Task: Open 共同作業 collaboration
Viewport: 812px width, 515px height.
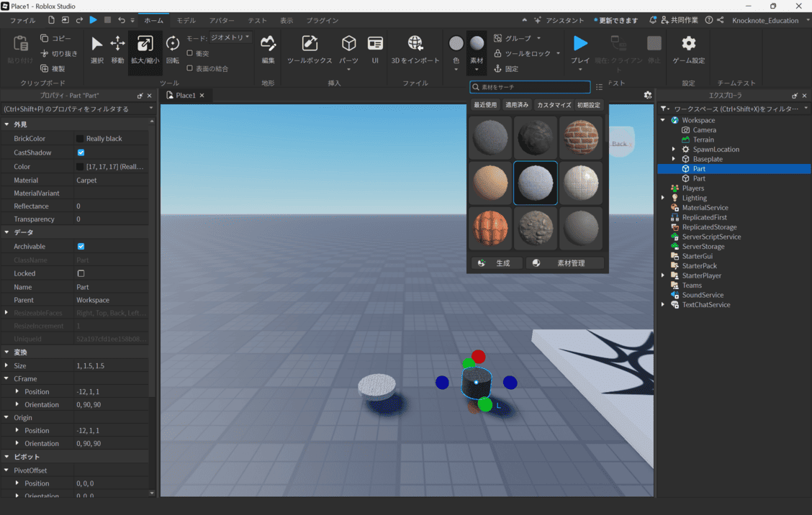Action: pyautogui.click(x=679, y=20)
